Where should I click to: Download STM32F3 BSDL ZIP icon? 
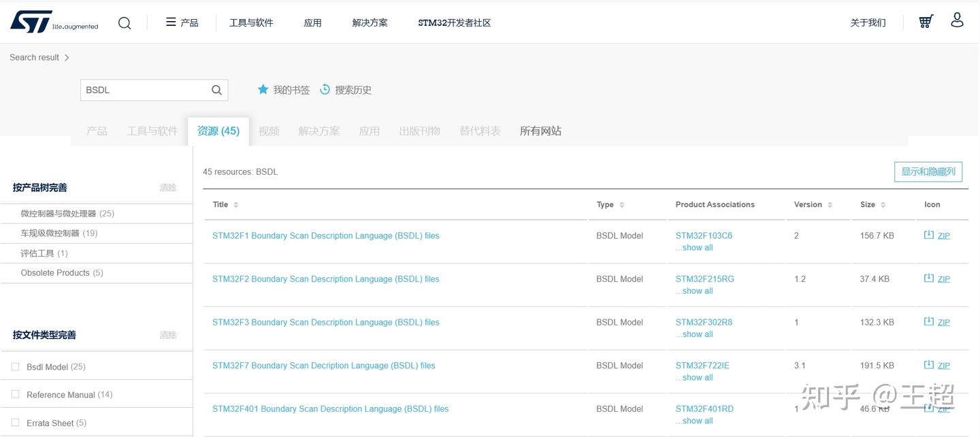[x=929, y=321]
